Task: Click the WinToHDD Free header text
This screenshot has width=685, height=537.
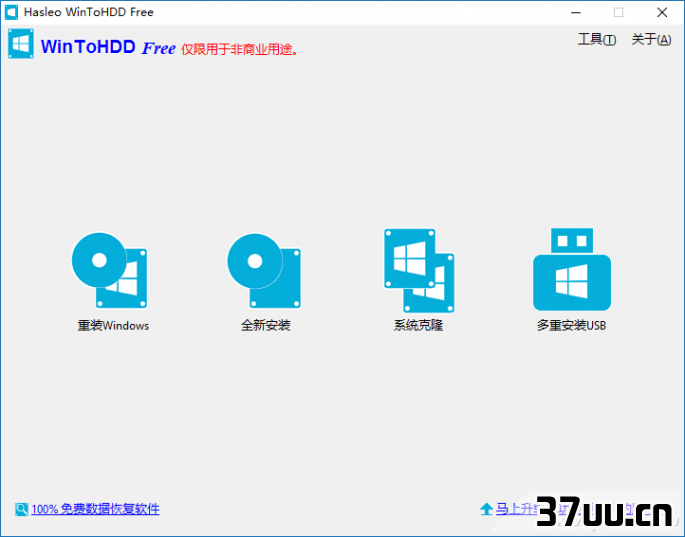Action: pyautogui.click(x=108, y=47)
